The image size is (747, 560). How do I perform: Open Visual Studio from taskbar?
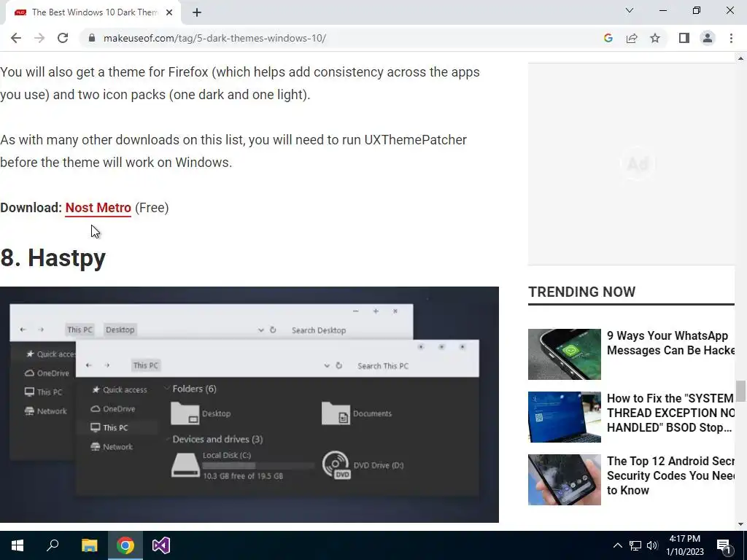(x=161, y=545)
